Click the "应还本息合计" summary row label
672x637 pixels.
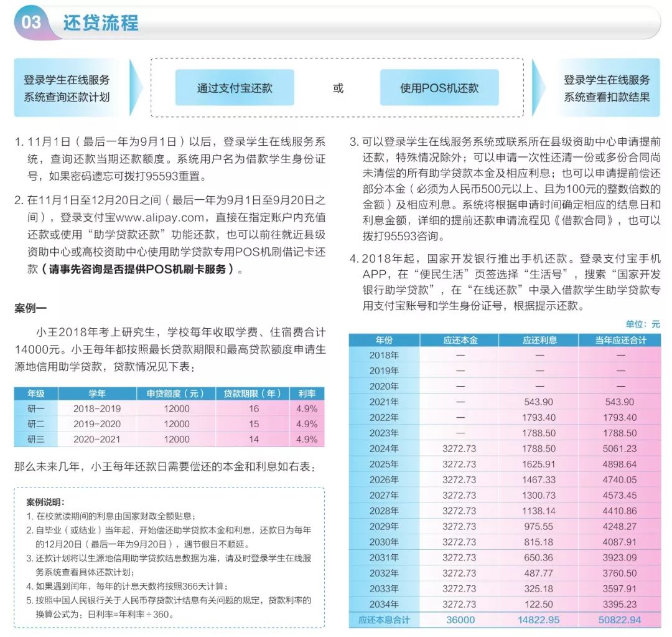tap(384, 620)
